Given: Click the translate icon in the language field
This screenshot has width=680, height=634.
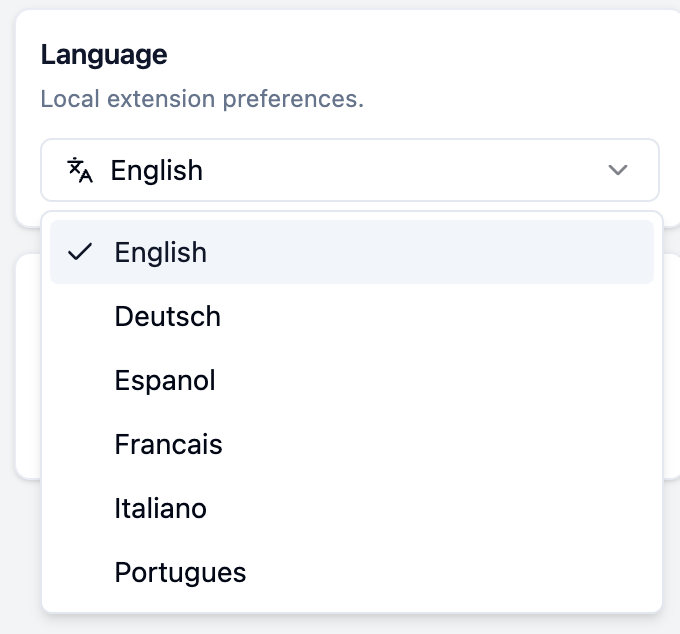Looking at the screenshot, I should [80, 170].
